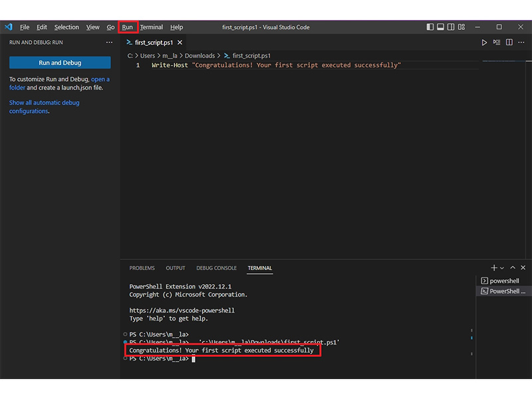
Task: Click the Visual Studio Code logo icon
Action: [9, 27]
